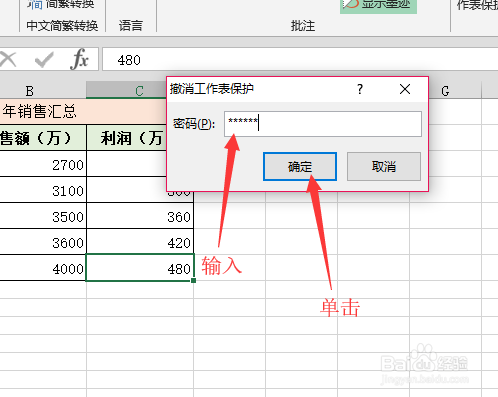The width and height of the screenshot is (498, 397).
Task: Click the cell containing 360
Action: click(x=140, y=216)
